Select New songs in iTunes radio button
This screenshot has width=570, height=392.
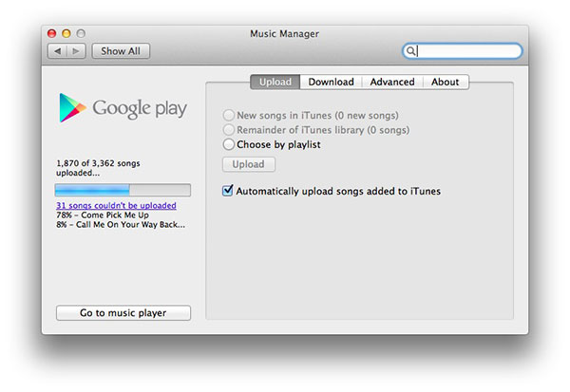[x=229, y=115]
